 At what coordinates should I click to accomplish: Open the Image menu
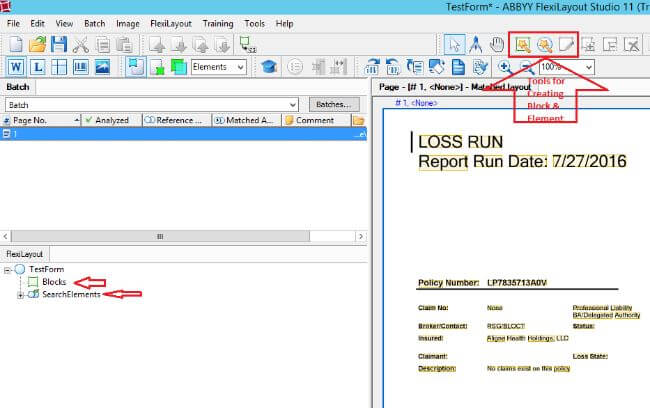(128, 24)
